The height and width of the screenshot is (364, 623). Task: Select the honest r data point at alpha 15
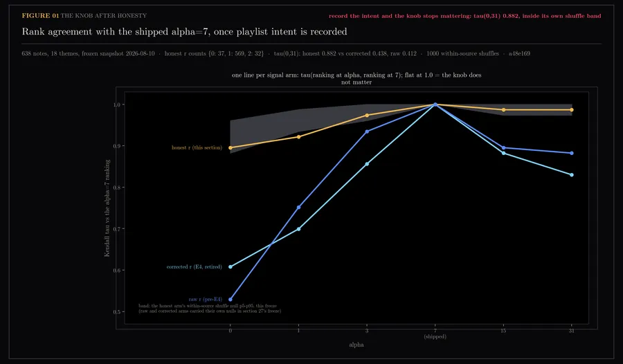point(503,110)
